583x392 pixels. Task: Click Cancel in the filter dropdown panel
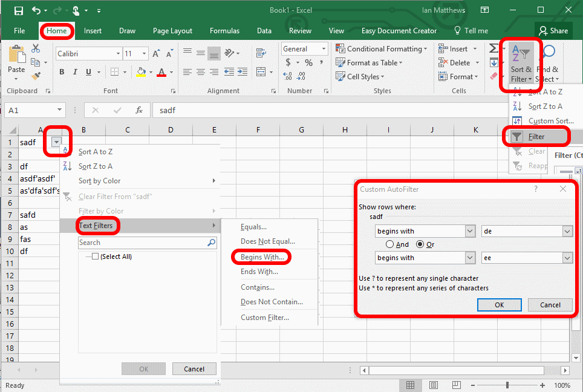(194, 369)
